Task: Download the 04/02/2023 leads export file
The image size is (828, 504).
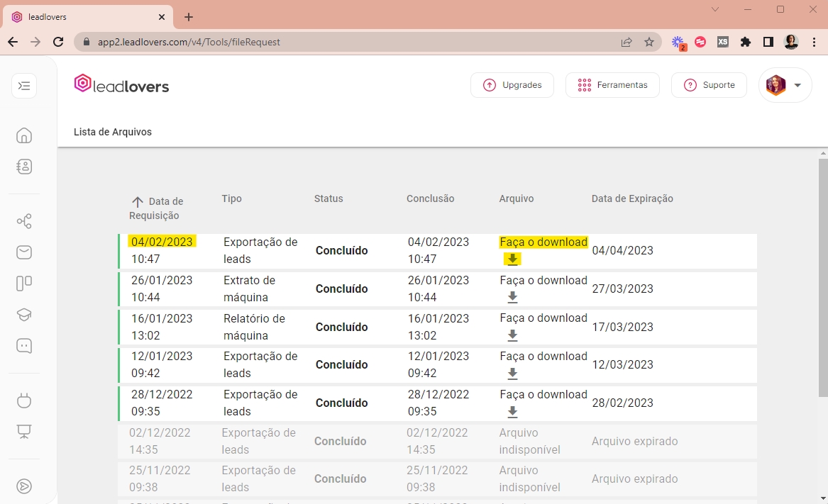Action: [512, 259]
